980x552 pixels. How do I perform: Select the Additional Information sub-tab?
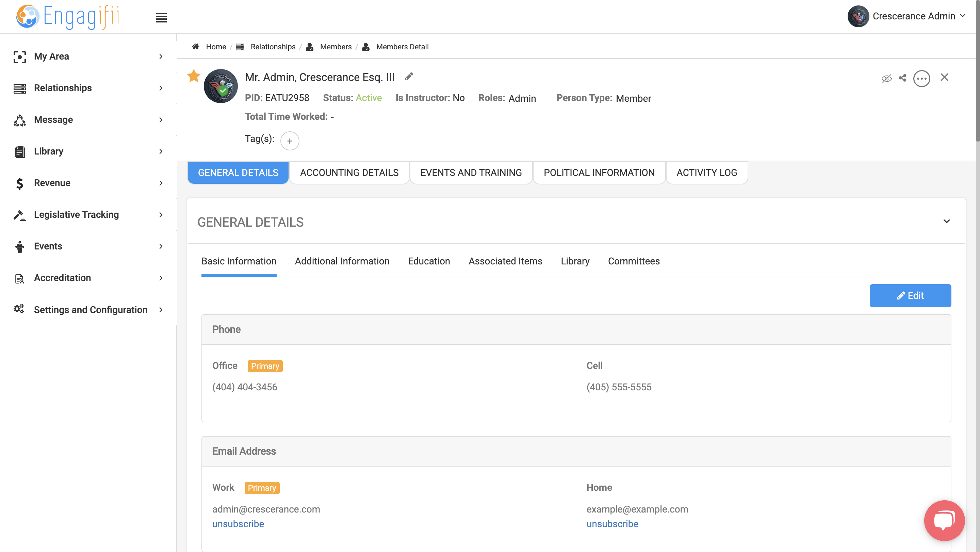coord(342,261)
